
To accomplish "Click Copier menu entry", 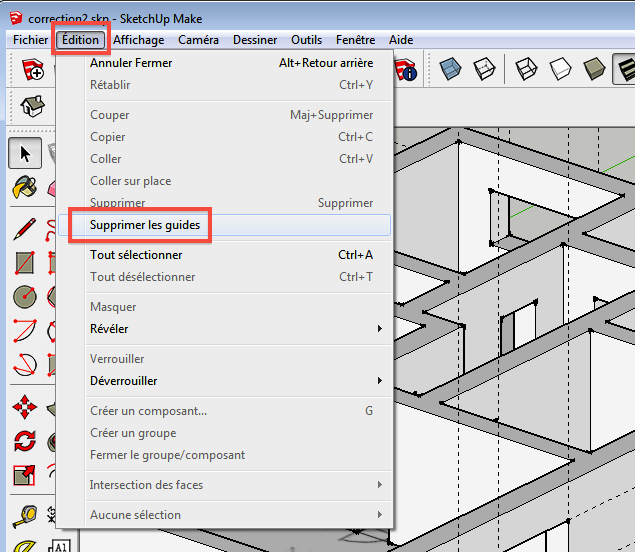I will [224, 137].
